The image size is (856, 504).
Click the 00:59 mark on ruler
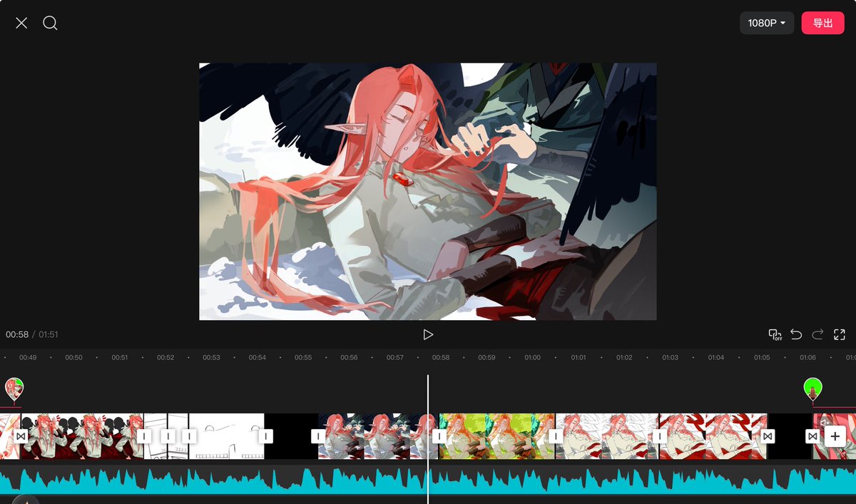[x=486, y=357]
